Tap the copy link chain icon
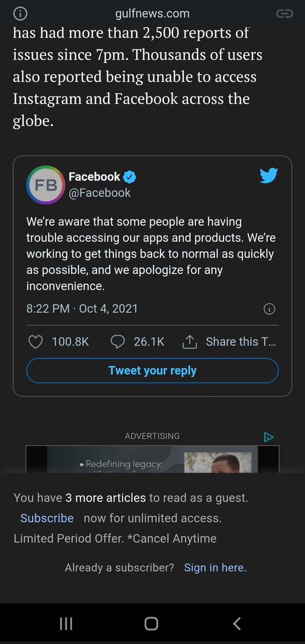 [x=284, y=13]
